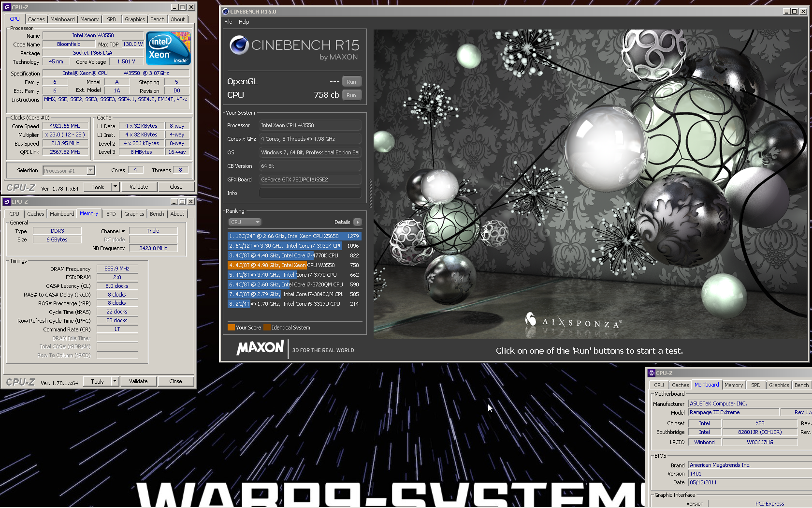Click the orange Your Score legend swatch
The height and width of the screenshot is (508, 812).
click(231, 328)
